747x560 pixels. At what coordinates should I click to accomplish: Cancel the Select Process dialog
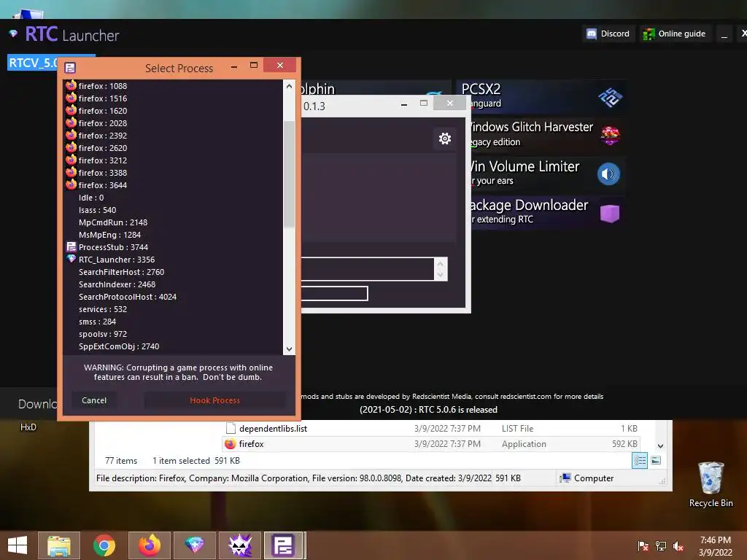tap(94, 400)
